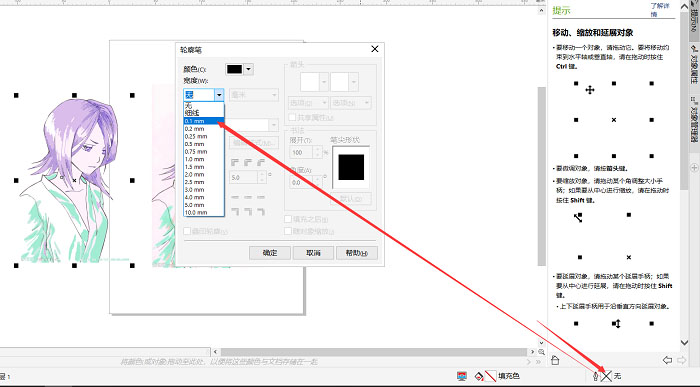
Task: Click the fill bucket icon in status bar
Action: tap(479, 376)
